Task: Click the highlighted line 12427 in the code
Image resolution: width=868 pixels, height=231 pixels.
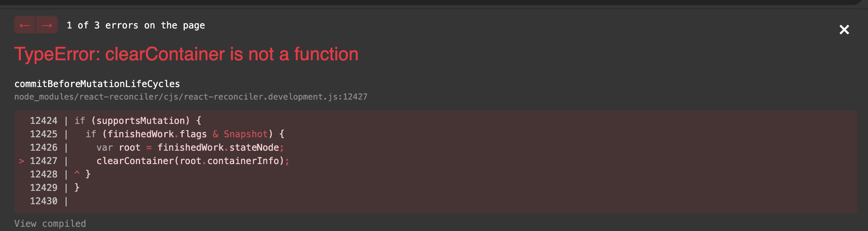Action: [192, 161]
